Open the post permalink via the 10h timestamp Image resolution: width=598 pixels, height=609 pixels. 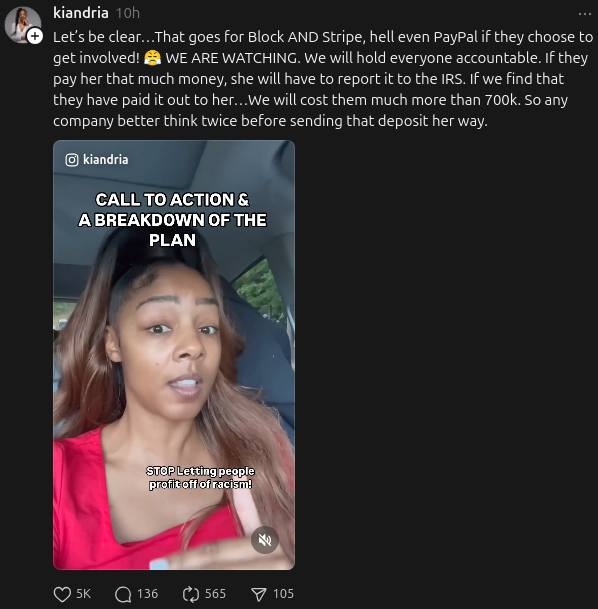click(x=128, y=13)
